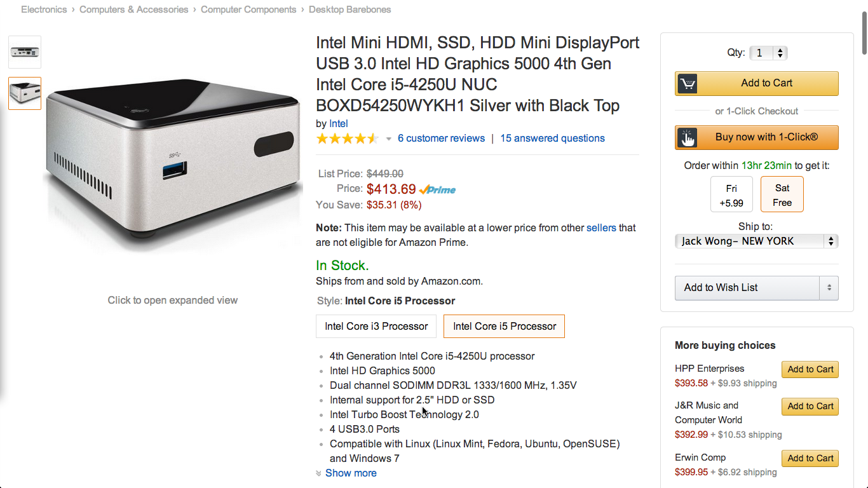
Task: Open Computers & Accessories breadcrumb
Action: [133, 10]
